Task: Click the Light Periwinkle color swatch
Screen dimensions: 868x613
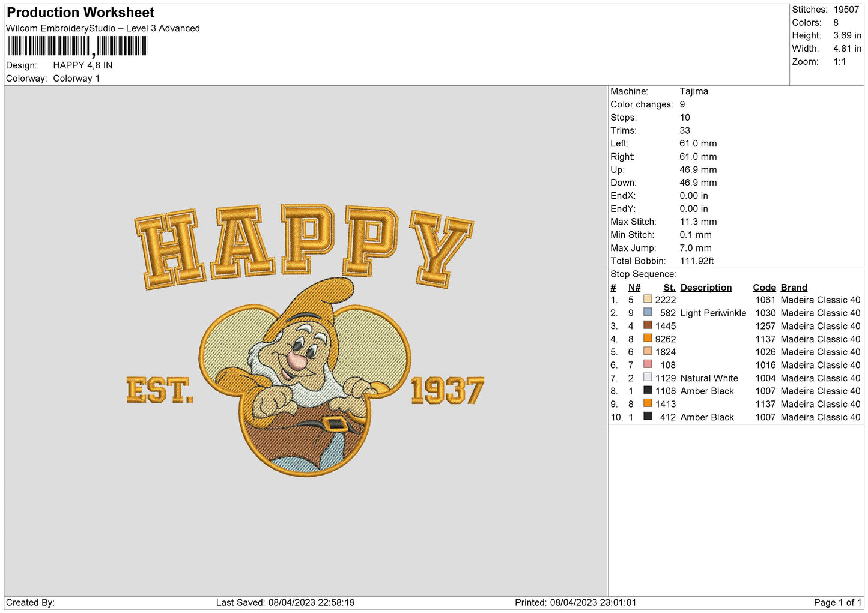Action: (x=647, y=312)
